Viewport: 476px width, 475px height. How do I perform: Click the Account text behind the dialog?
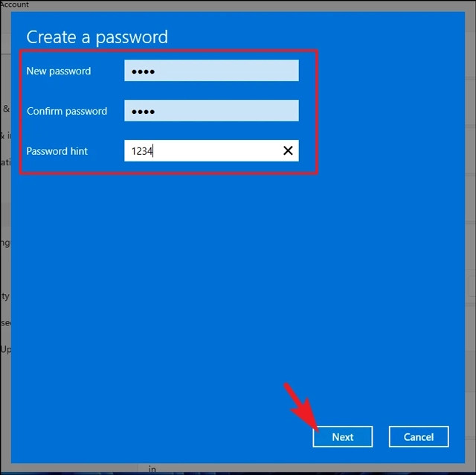point(14,4)
